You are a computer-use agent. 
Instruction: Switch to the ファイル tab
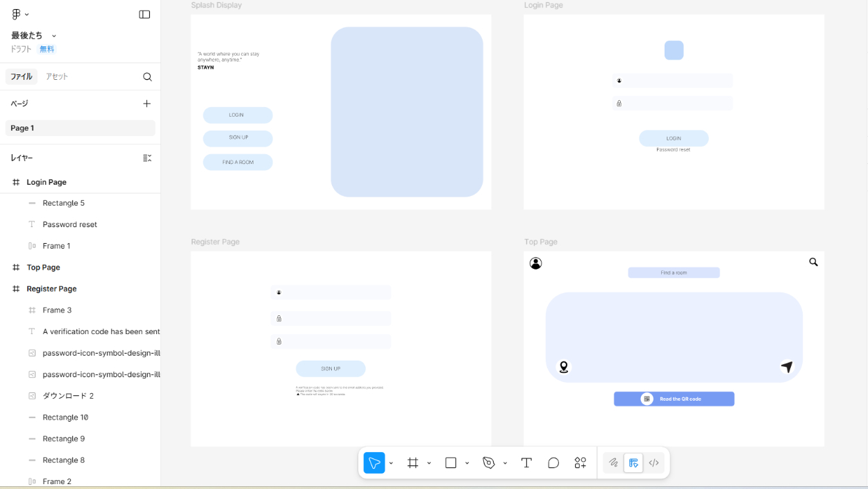[22, 76]
